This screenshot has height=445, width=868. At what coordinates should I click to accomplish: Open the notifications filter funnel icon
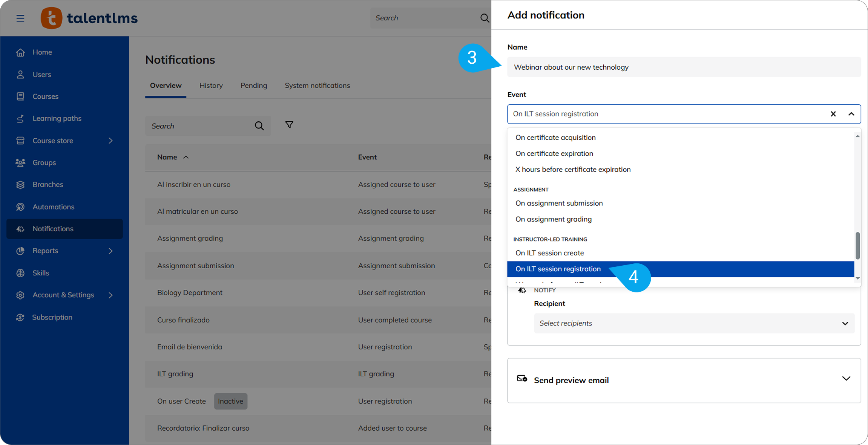click(x=289, y=125)
